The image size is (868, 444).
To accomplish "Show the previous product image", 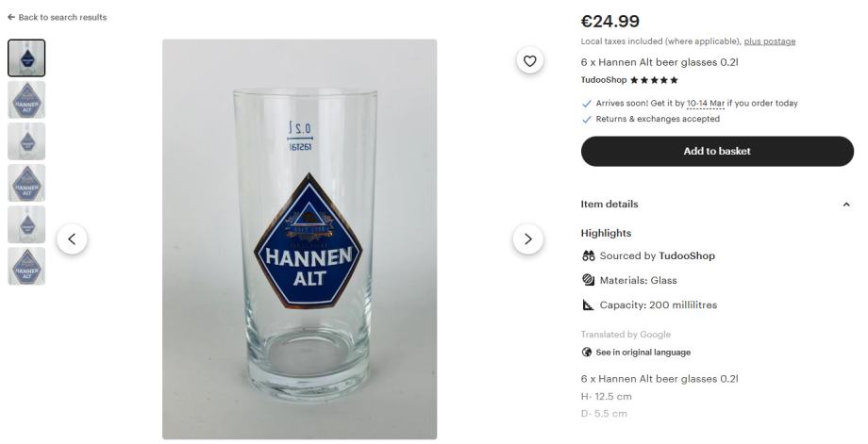I will (x=72, y=239).
